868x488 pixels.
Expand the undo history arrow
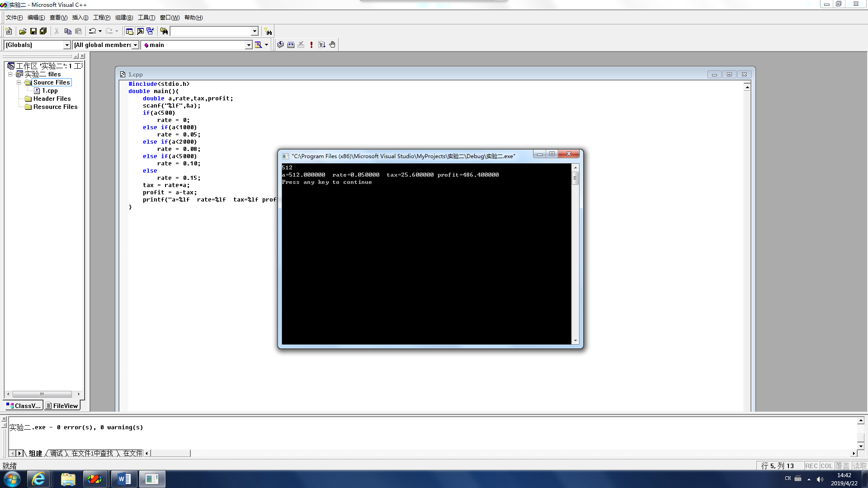[100, 31]
